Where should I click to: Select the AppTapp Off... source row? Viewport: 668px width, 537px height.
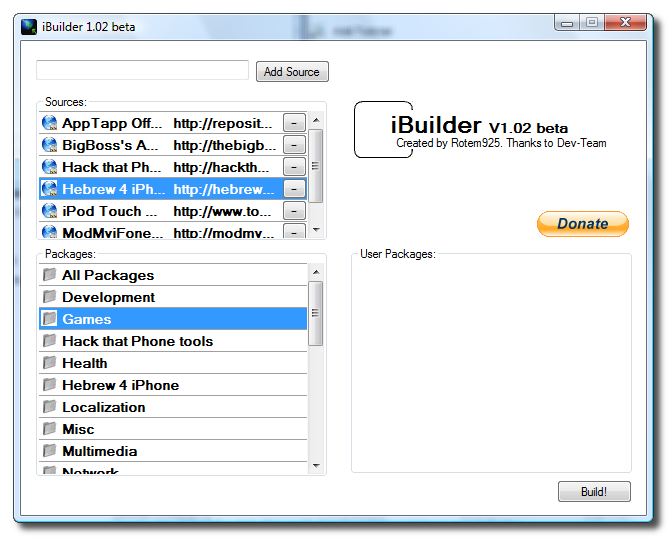coord(173,123)
